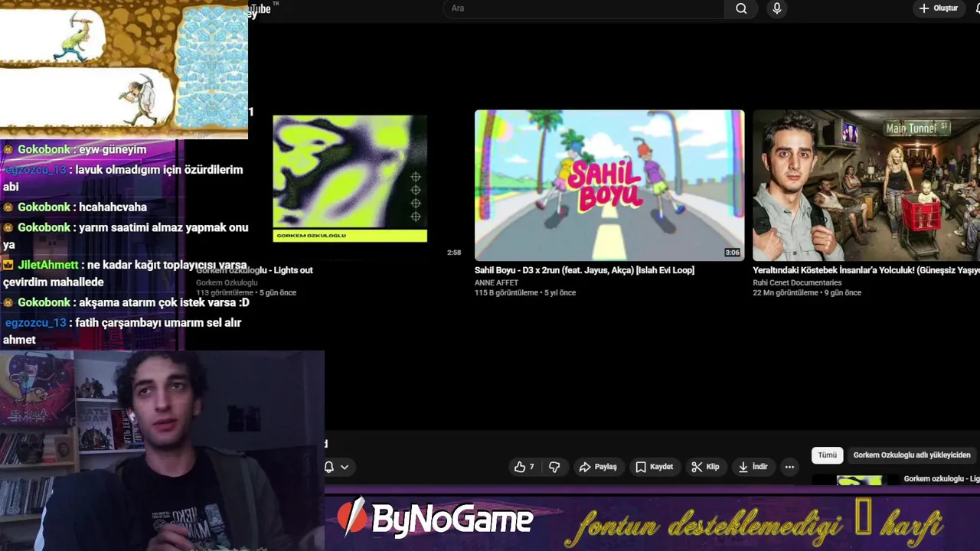980x551 pixels.
Task: Click Gorkem Ozkuloglu - Lights out title
Action: 254,270
